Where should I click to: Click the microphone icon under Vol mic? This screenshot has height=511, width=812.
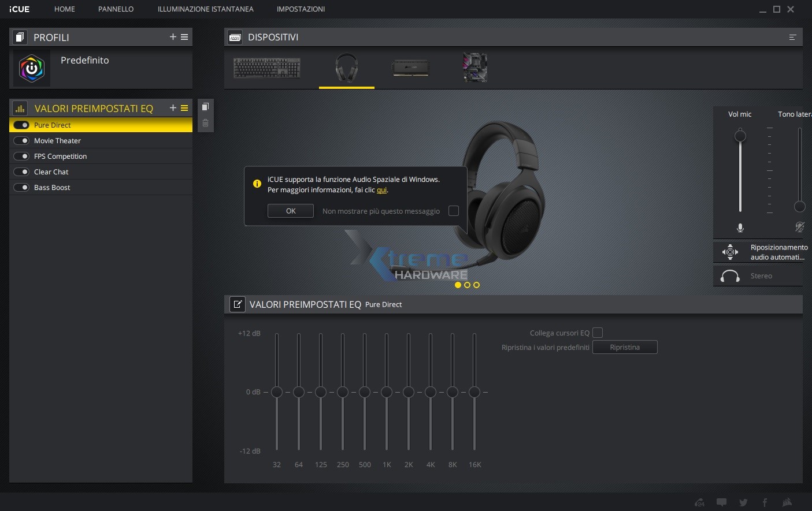point(740,227)
